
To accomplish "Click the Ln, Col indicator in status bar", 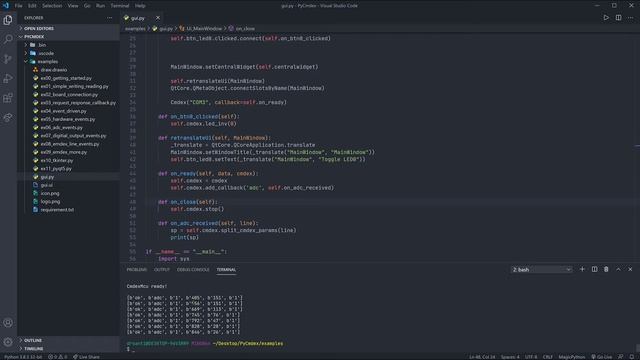I will 482,357.
